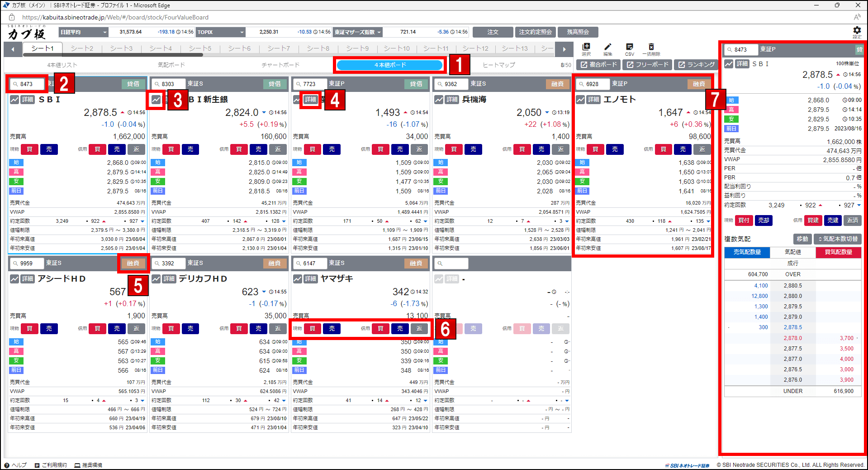Click stock code field showing 8303
Screen dimensions: 868x470
[169, 84]
